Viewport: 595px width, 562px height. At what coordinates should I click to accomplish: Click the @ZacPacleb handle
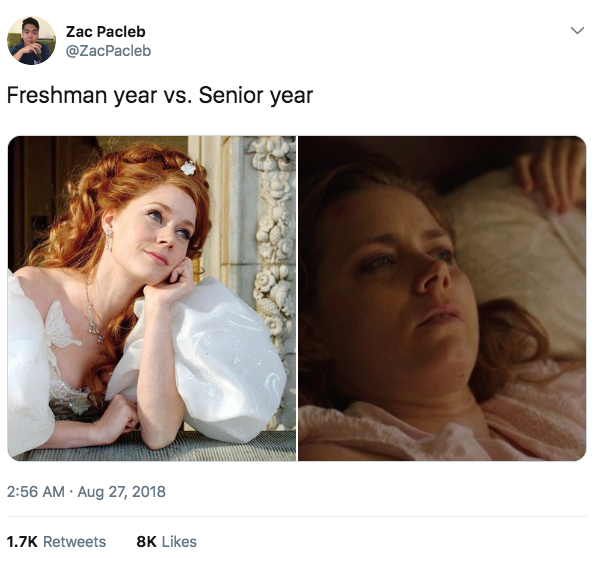109,51
